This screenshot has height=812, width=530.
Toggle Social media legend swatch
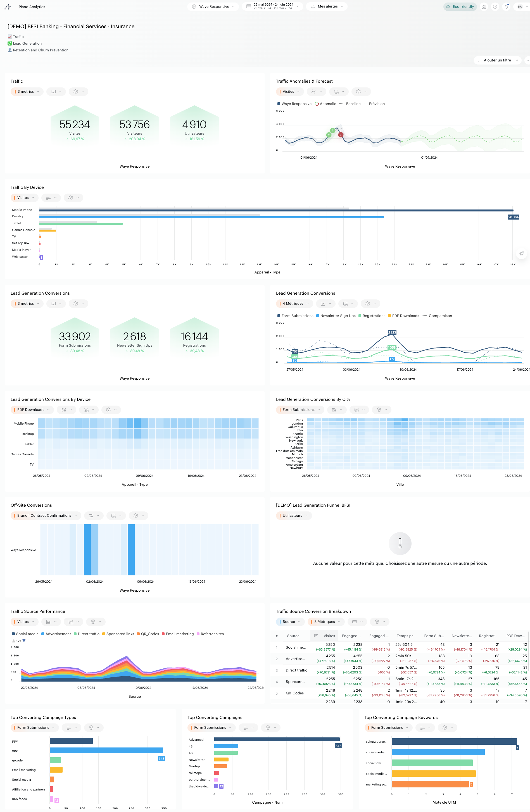tap(13, 634)
